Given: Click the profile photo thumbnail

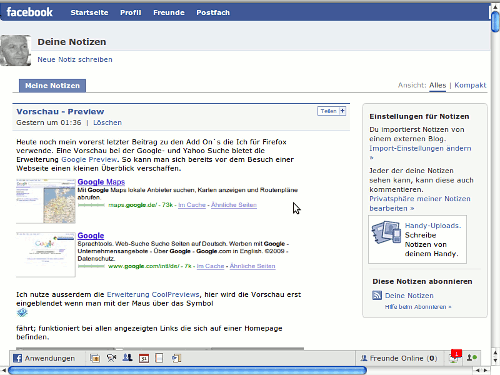Looking at the screenshot, I should (15, 50).
